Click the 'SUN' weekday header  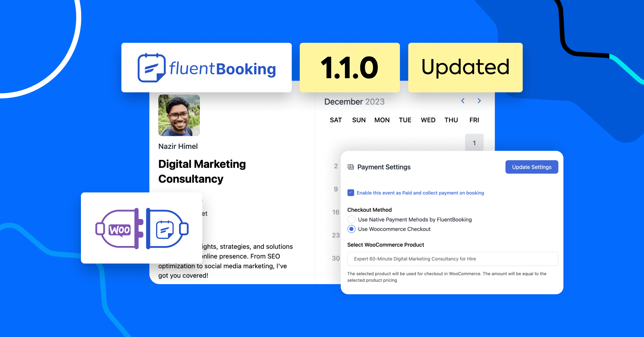click(x=359, y=120)
